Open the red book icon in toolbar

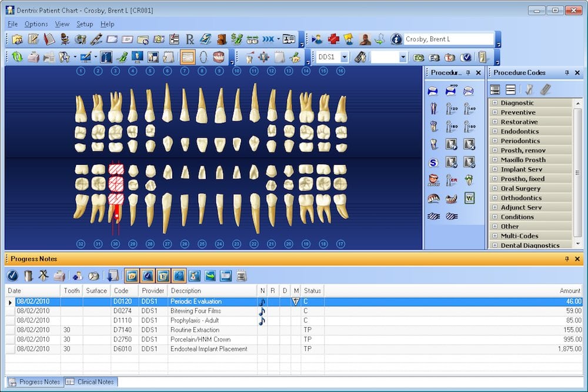[x=49, y=39]
